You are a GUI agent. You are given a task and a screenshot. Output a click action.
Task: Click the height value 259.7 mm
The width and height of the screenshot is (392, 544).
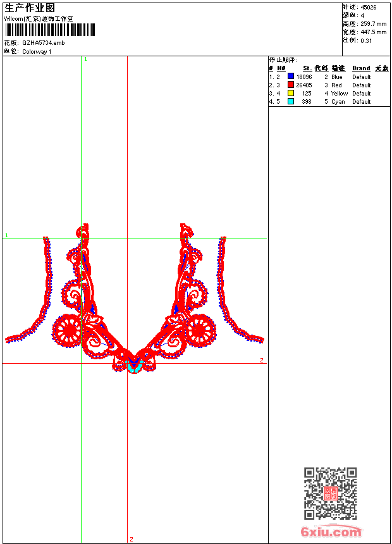pos(373,24)
